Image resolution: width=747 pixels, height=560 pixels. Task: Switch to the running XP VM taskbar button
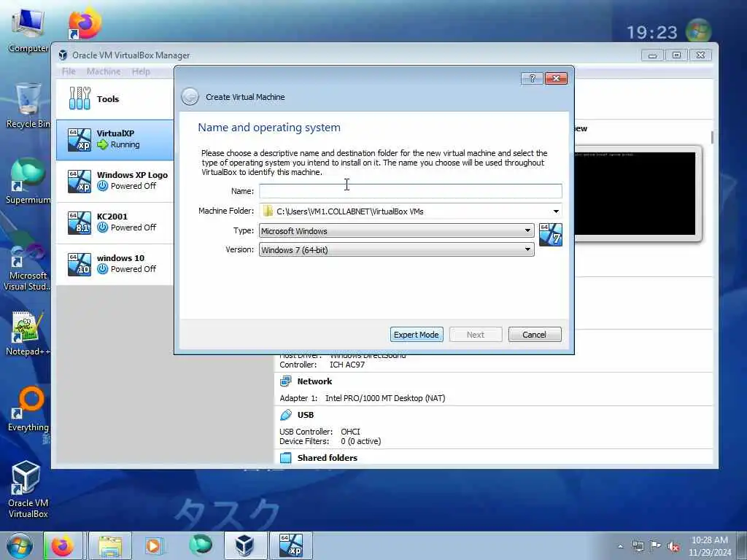click(x=291, y=545)
